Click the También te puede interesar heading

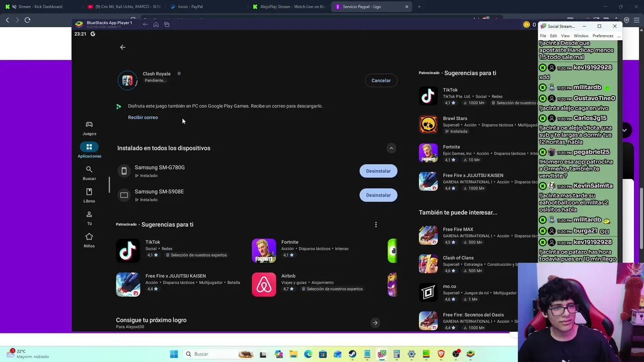(458, 212)
